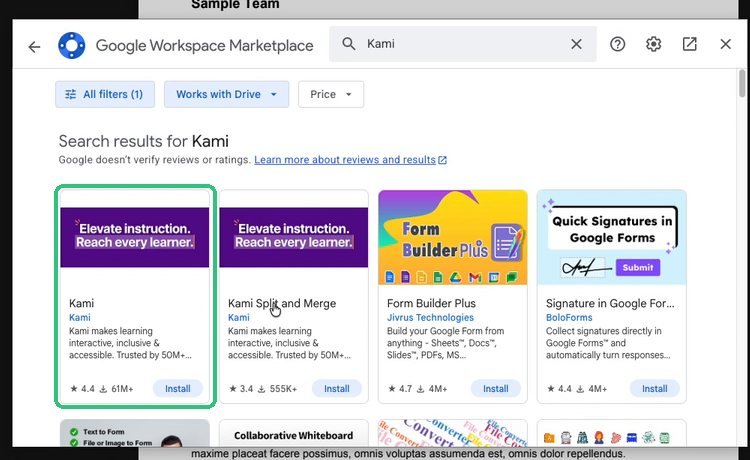Open the settings gear icon
Screen dimensions: 750x460
[653, 44]
